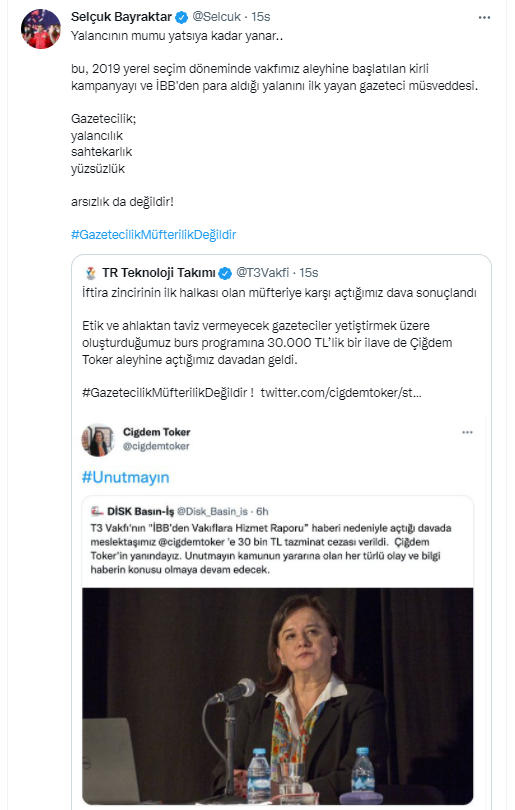Expand the three-dot menu on Cigdem Toker's tweet
Viewport: 515px width, 810px height.
tap(467, 432)
